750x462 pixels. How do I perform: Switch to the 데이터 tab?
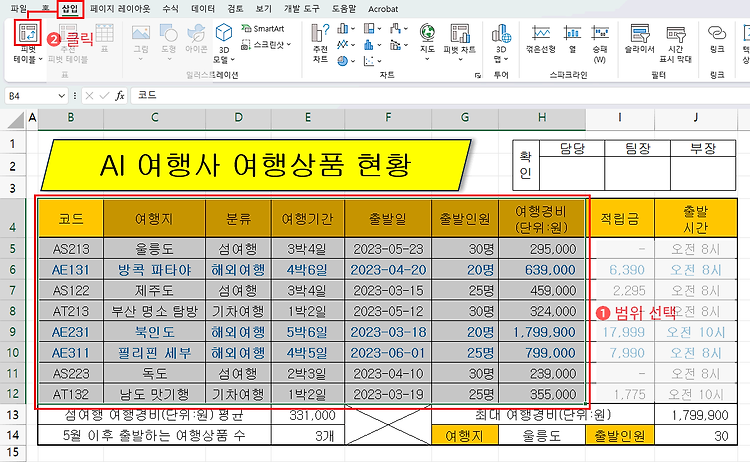[203, 9]
